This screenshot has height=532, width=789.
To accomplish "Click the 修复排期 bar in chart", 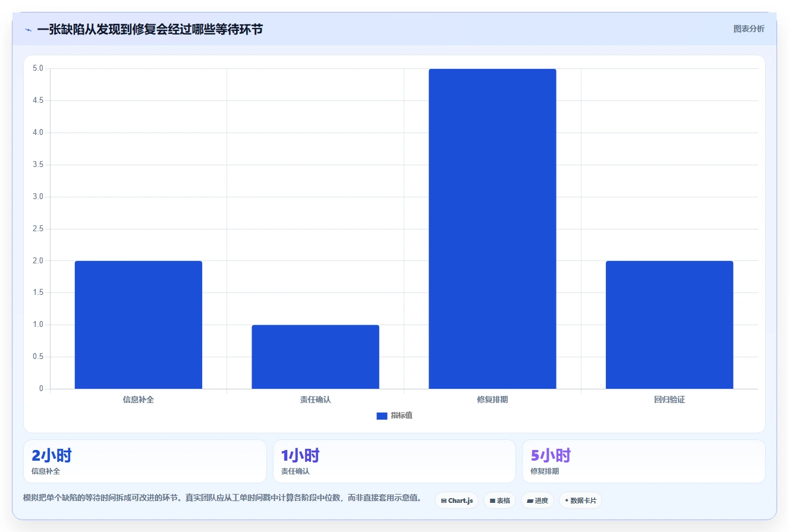I will (x=492, y=229).
